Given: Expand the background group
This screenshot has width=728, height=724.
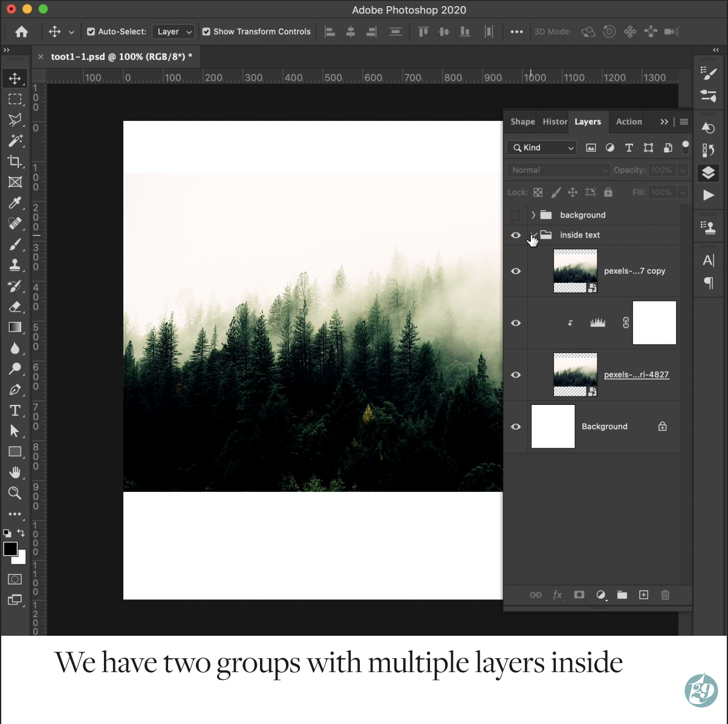Looking at the screenshot, I should pyautogui.click(x=533, y=215).
